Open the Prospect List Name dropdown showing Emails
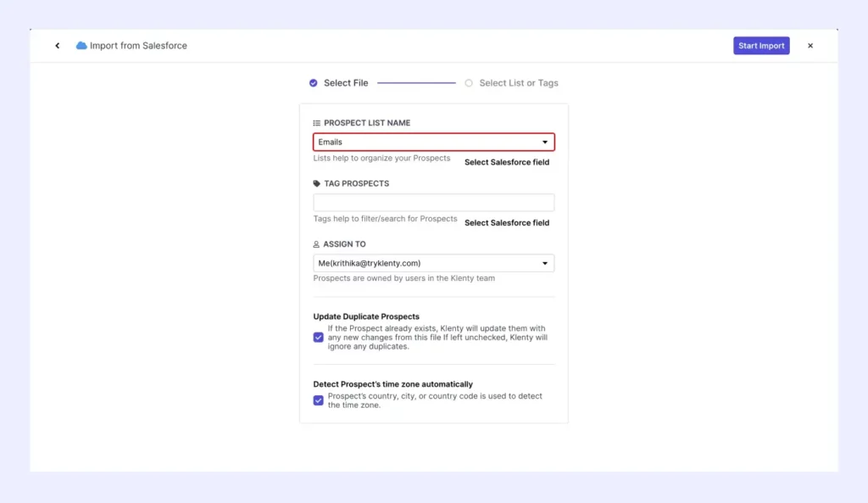Viewport: 868px width, 503px height. pyautogui.click(x=433, y=142)
